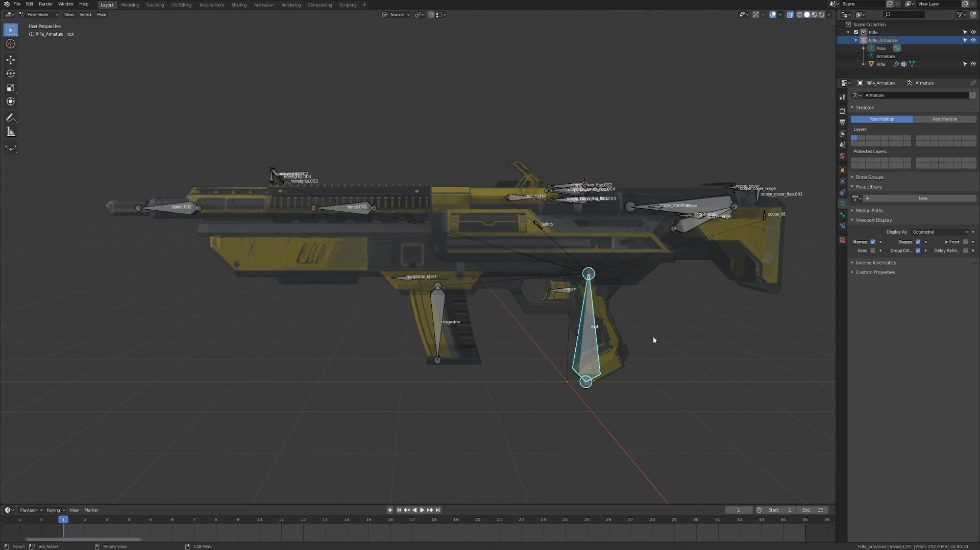Open the Pose Mode dropdown
The width and height of the screenshot is (980, 550).
click(x=39, y=15)
